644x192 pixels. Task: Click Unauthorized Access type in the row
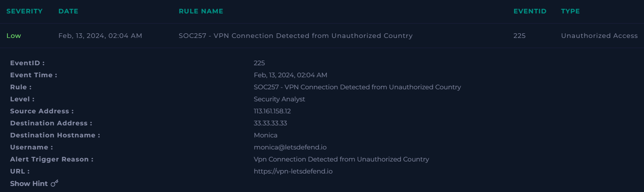(599, 36)
